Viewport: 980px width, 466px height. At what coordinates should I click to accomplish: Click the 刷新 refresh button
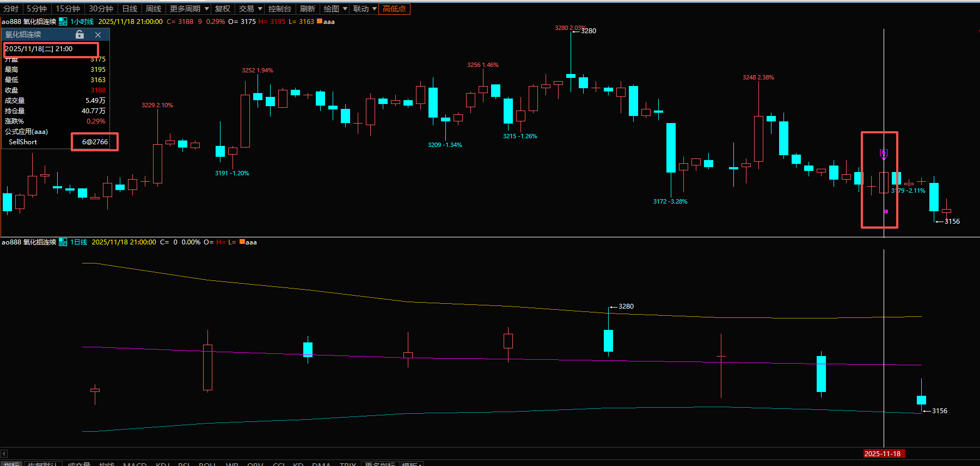tap(308, 9)
